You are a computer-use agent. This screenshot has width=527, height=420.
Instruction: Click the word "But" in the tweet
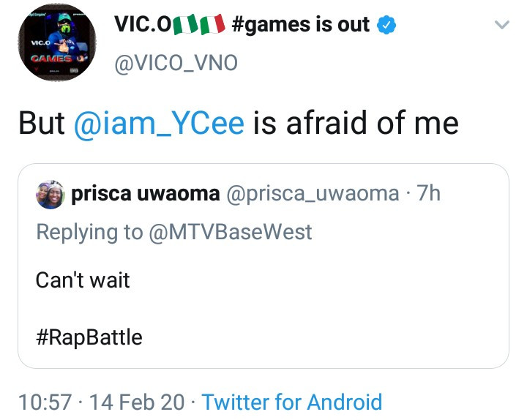pos(42,123)
